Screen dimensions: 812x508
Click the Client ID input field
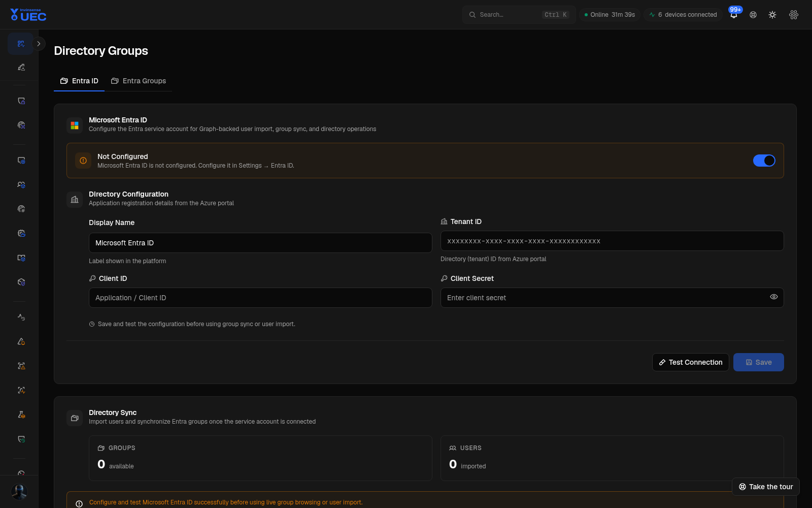(x=260, y=298)
